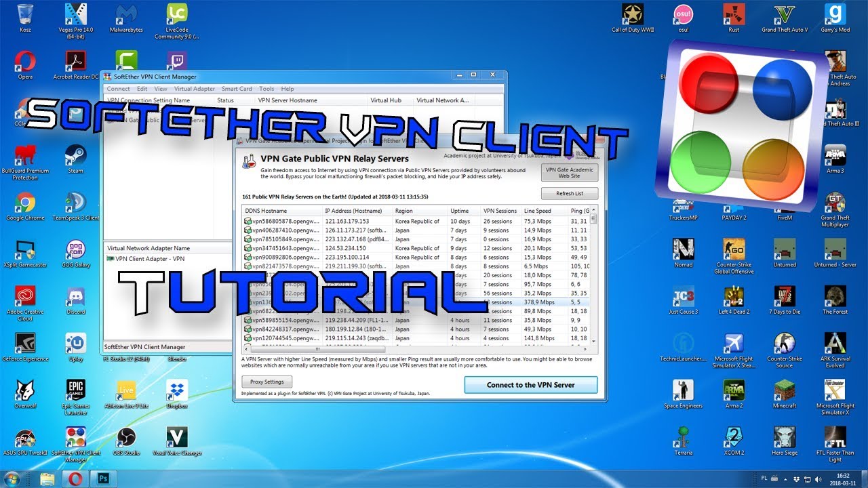The image size is (868, 488).
Task: Sort servers by the Region column header
Action: coord(420,211)
